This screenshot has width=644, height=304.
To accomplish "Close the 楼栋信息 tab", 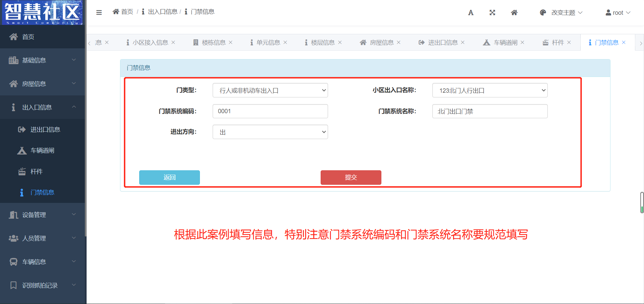I will point(230,42).
